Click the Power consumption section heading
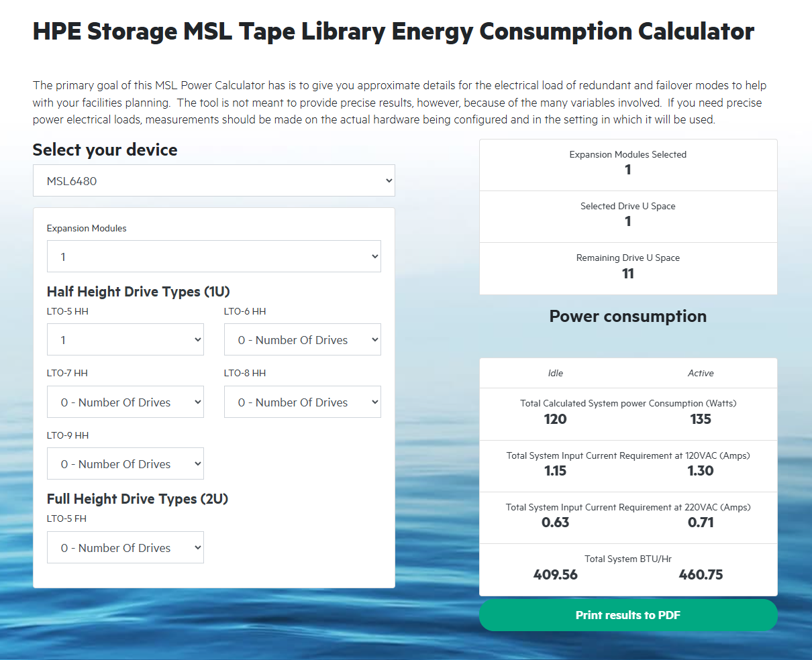The width and height of the screenshot is (812, 660). coord(627,316)
